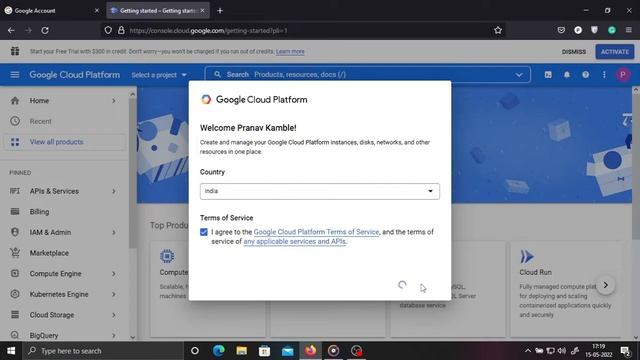Go back in the browser

(11, 30)
